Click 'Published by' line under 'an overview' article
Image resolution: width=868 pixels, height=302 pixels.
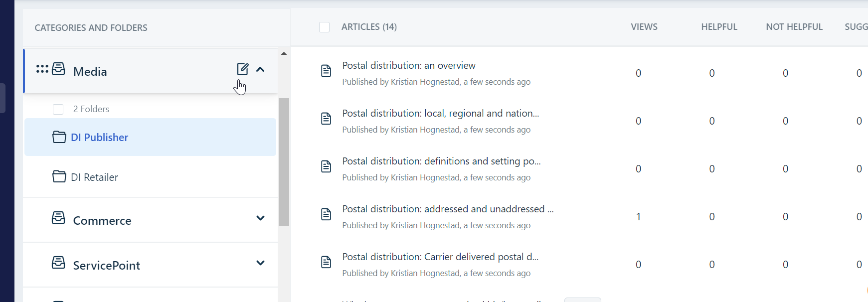tap(436, 82)
